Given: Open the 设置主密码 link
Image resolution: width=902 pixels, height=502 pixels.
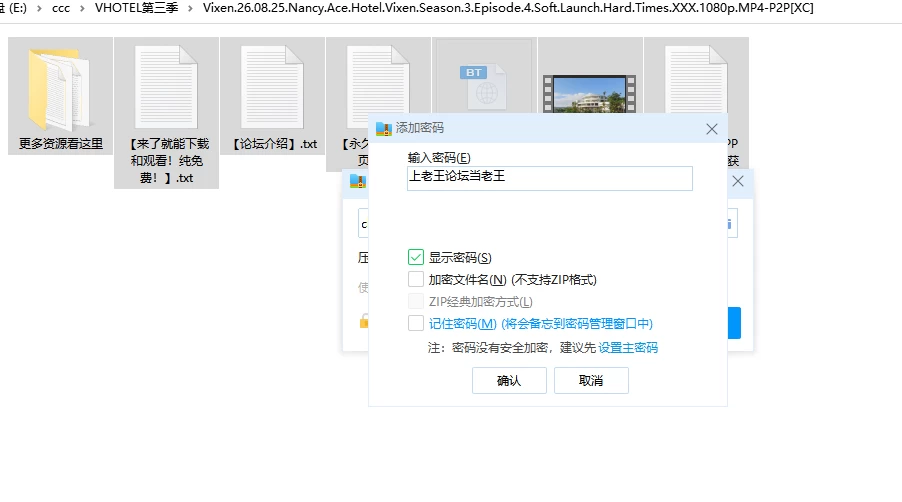Looking at the screenshot, I should (628, 348).
